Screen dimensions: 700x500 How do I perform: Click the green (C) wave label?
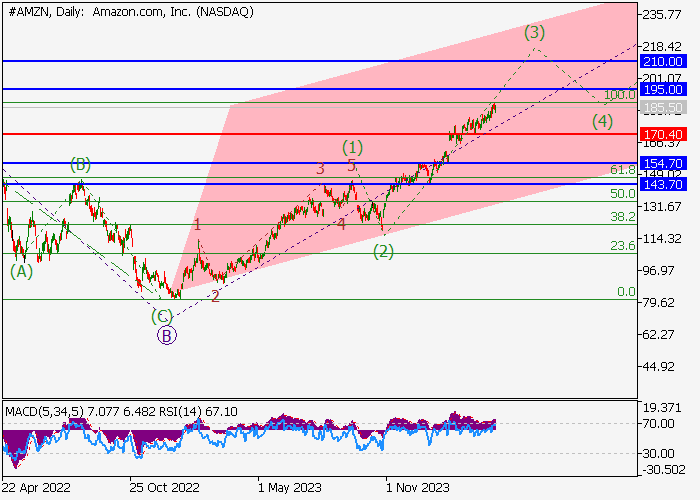tap(162, 317)
